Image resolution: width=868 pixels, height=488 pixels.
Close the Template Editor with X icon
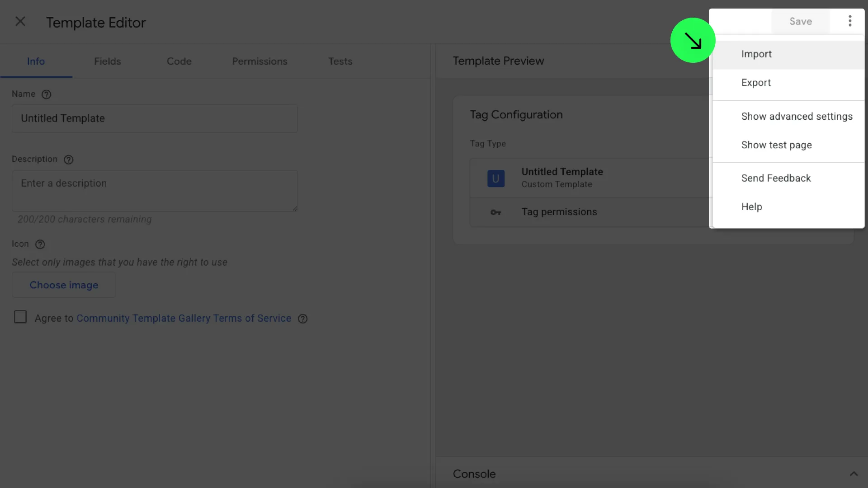(20, 22)
